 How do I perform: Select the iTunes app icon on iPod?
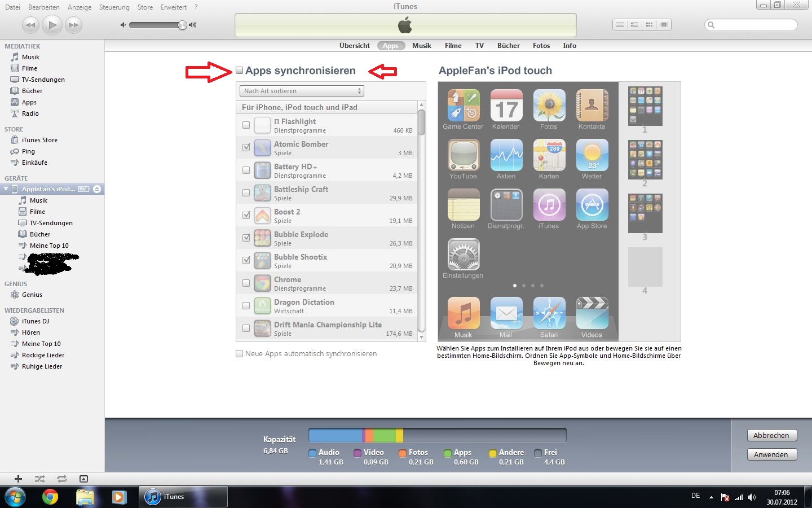pos(549,205)
